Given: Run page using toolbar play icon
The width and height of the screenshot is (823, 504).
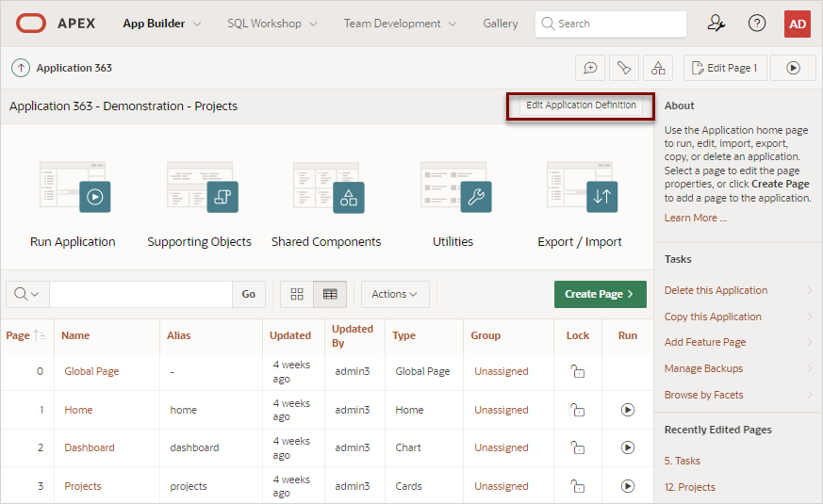Looking at the screenshot, I should click(793, 68).
